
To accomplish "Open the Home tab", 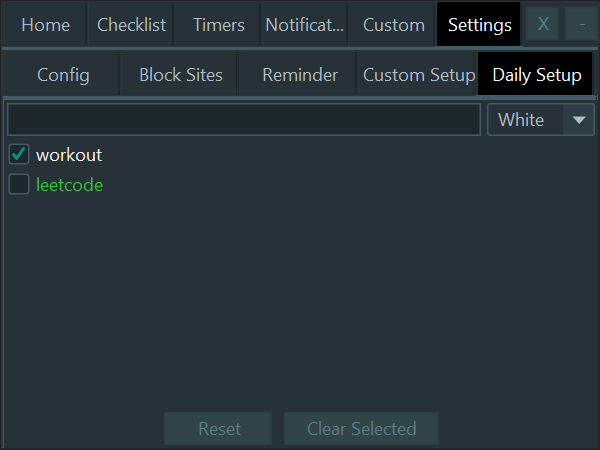I will pyautogui.click(x=45, y=25).
